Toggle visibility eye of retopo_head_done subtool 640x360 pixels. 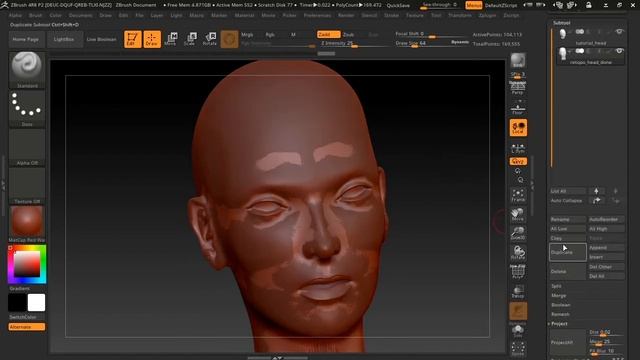click(619, 51)
